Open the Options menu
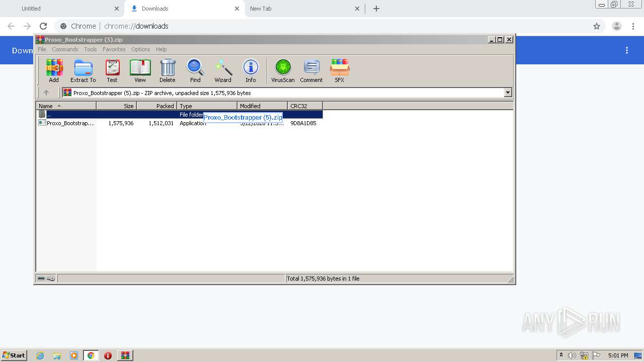 (x=141, y=49)
